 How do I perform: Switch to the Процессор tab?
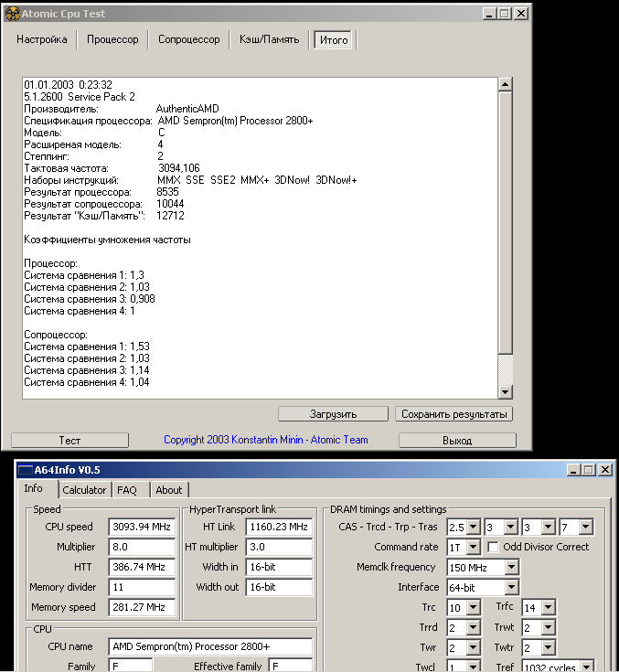pos(112,40)
